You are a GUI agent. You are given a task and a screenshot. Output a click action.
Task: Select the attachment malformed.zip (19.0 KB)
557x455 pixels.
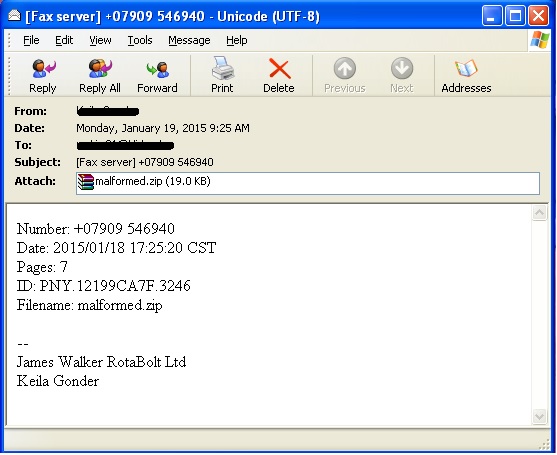point(144,182)
